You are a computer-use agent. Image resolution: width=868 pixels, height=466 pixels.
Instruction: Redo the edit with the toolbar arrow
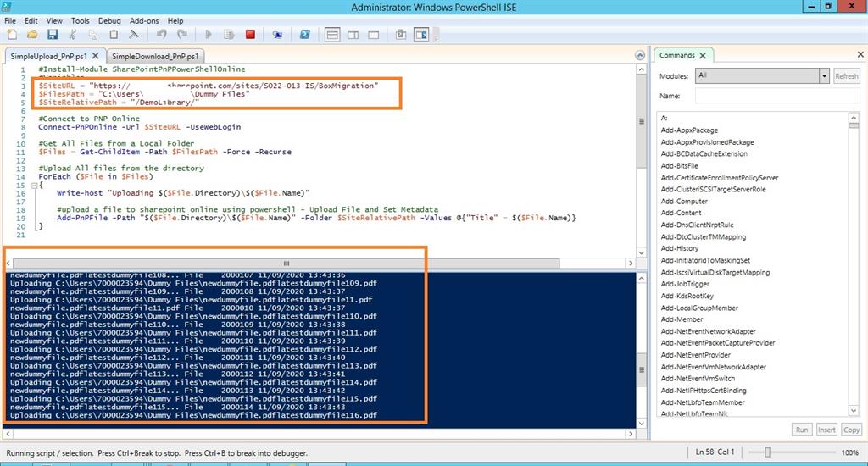coord(182,34)
